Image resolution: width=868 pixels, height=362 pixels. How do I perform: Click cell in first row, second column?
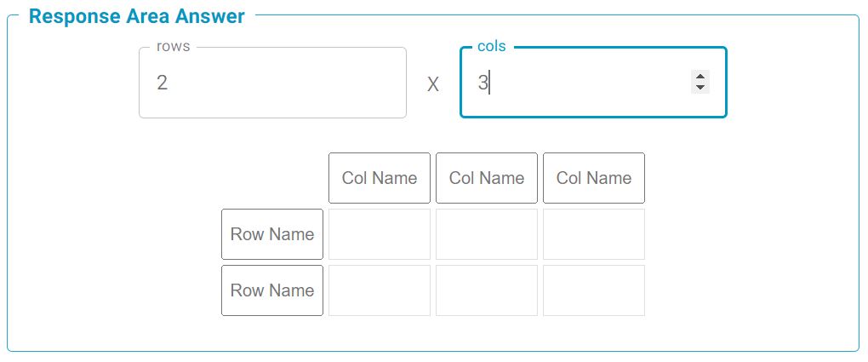(487, 234)
